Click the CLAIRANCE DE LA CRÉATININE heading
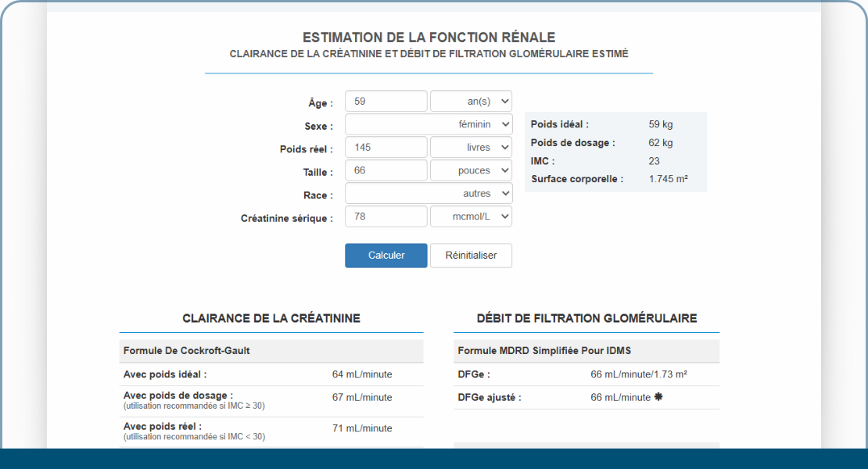The width and height of the screenshot is (868, 469). click(x=271, y=318)
